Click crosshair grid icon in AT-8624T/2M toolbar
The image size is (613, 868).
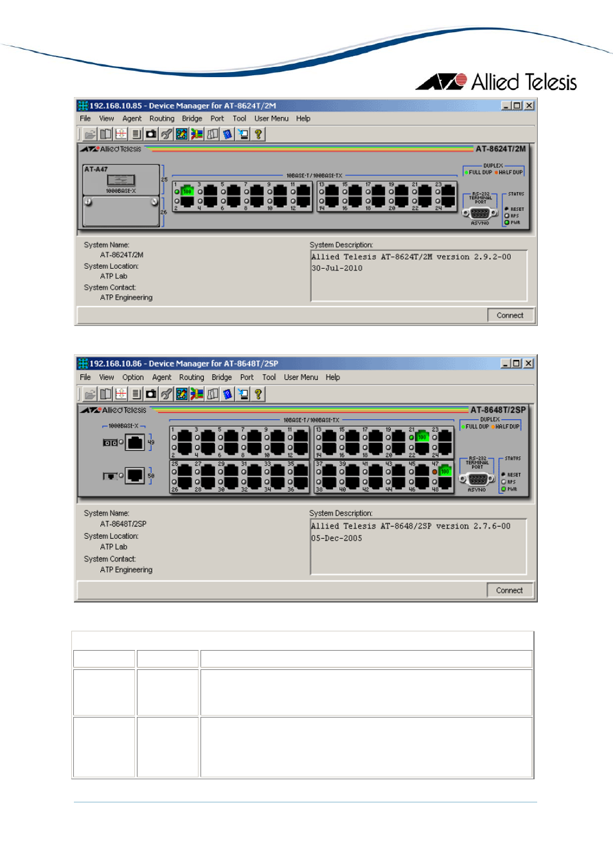point(121,134)
